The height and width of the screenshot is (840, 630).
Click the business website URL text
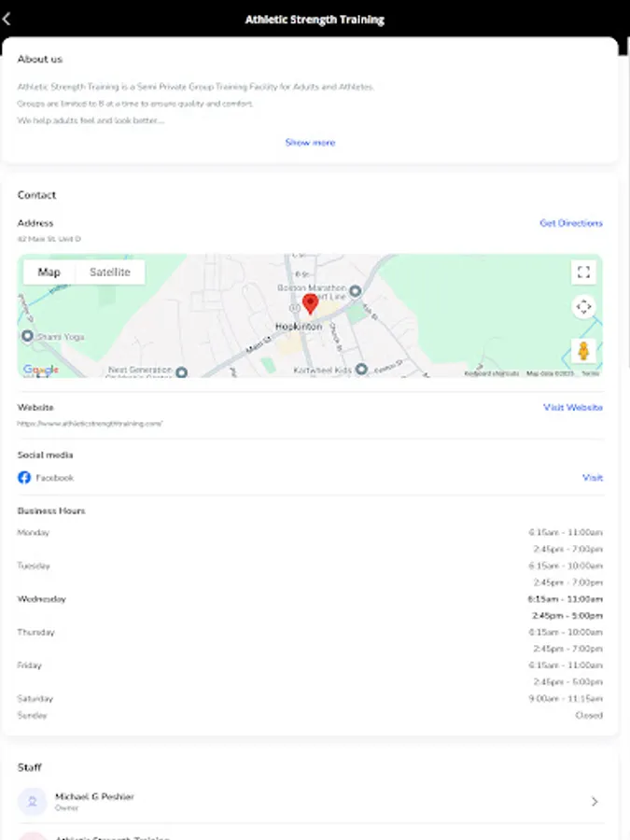(90, 423)
